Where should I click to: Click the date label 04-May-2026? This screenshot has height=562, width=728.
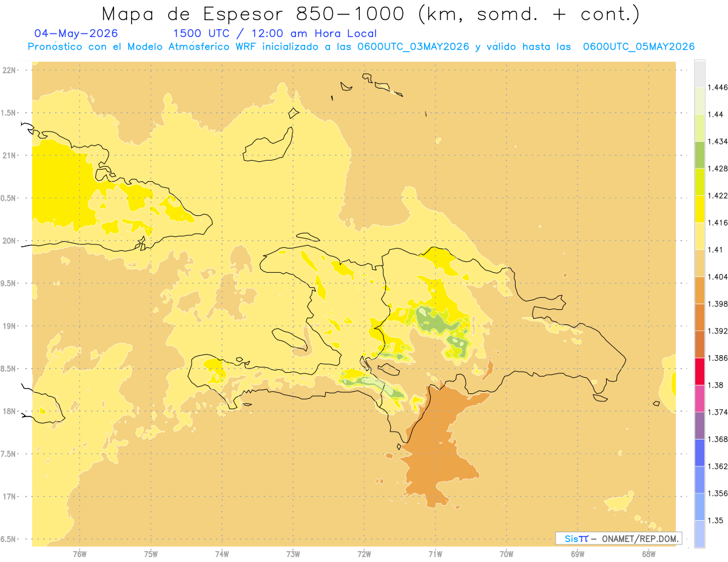click(x=76, y=33)
